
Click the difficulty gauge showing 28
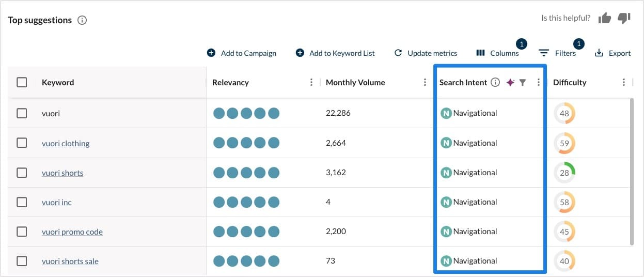tap(564, 173)
